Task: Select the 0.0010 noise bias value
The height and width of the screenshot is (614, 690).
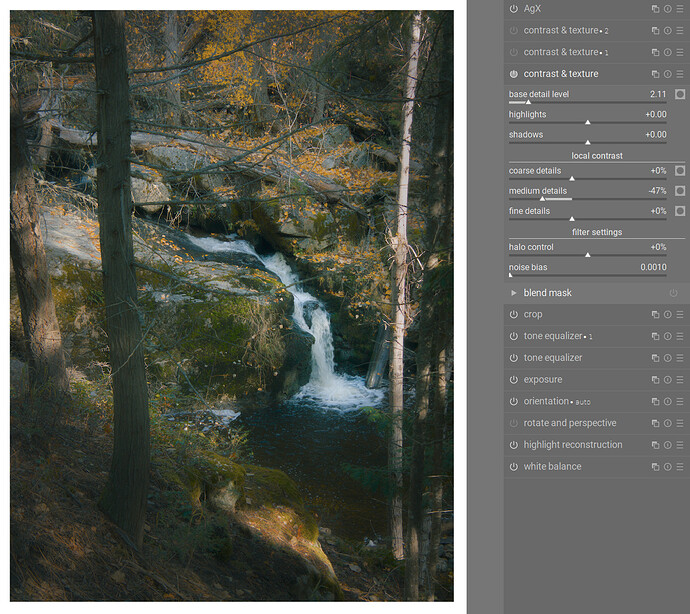Action: coord(653,267)
